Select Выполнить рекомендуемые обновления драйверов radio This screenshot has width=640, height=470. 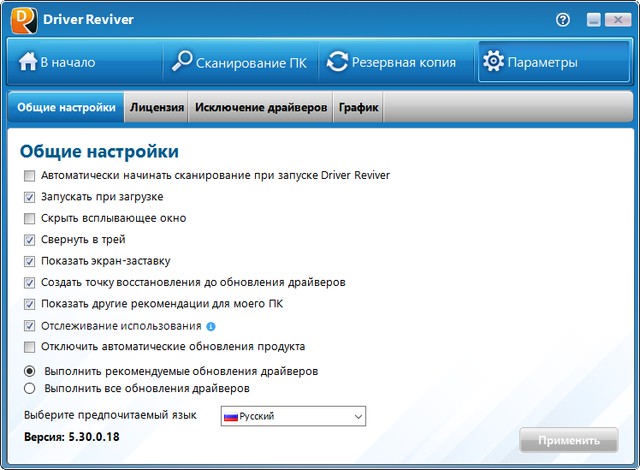point(29,371)
